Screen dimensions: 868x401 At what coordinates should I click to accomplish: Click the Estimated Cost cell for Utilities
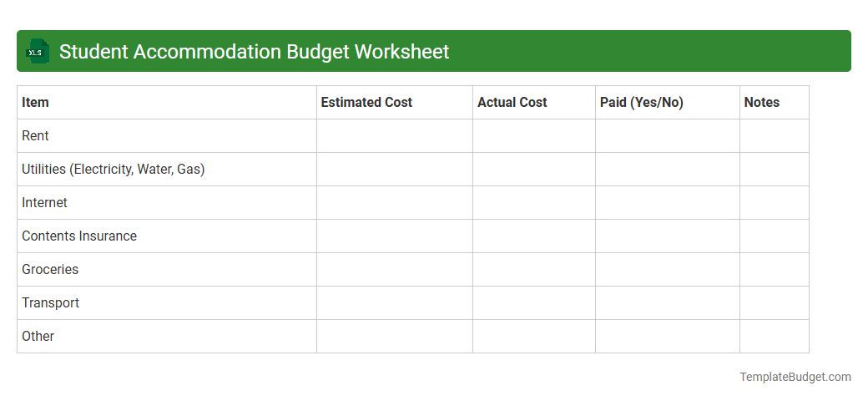pyautogui.click(x=395, y=170)
